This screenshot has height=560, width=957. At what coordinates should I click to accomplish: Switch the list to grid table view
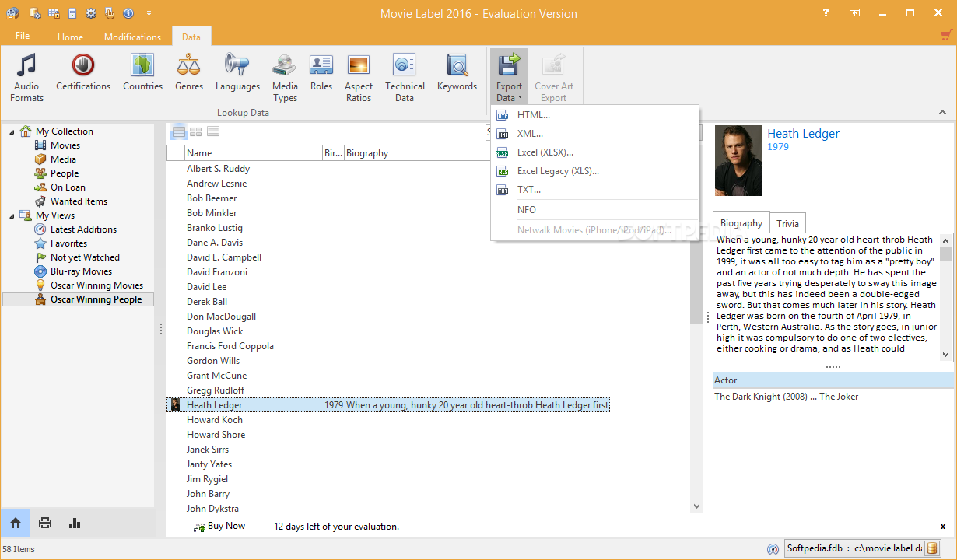179,131
